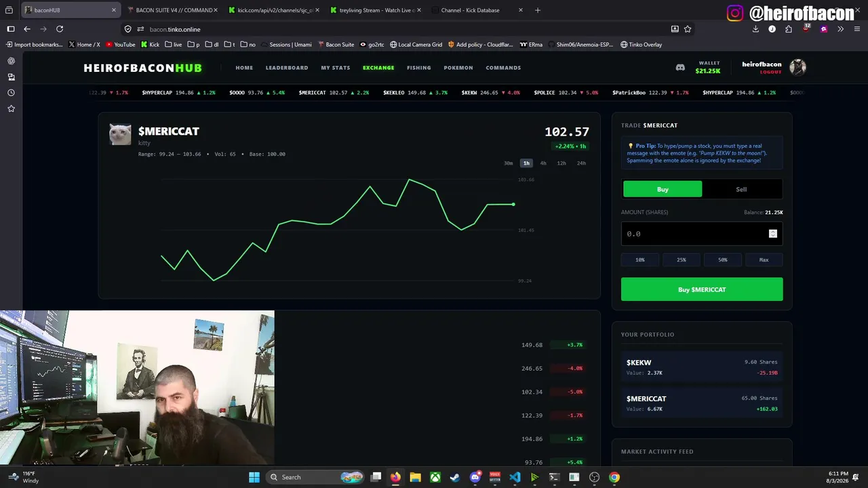This screenshot has width=868, height=488.
Task: Open the COMMANDS nav item
Action: pyautogui.click(x=503, y=68)
